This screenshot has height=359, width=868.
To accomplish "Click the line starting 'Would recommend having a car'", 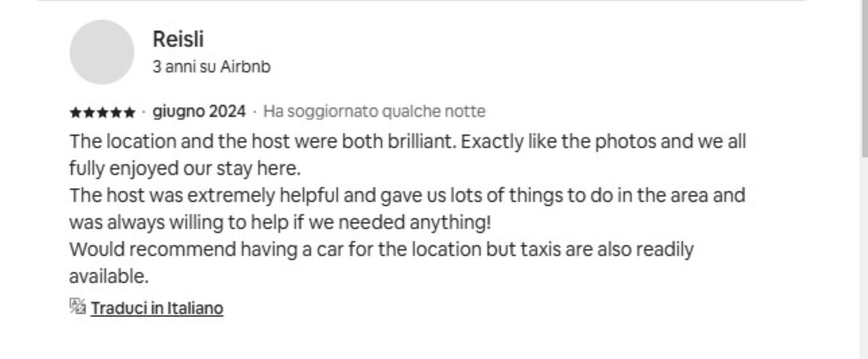I will pos(381,250).
